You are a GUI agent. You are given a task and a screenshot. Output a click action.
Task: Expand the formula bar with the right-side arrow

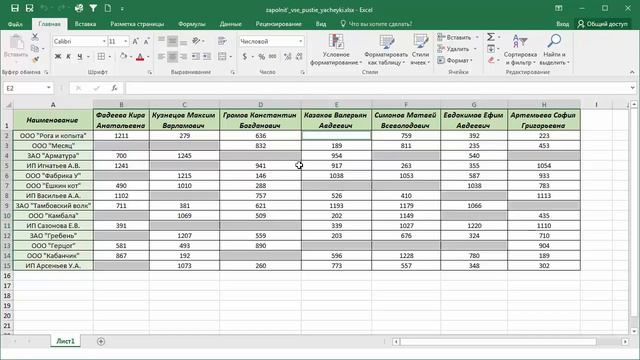(x=632, y=88)
